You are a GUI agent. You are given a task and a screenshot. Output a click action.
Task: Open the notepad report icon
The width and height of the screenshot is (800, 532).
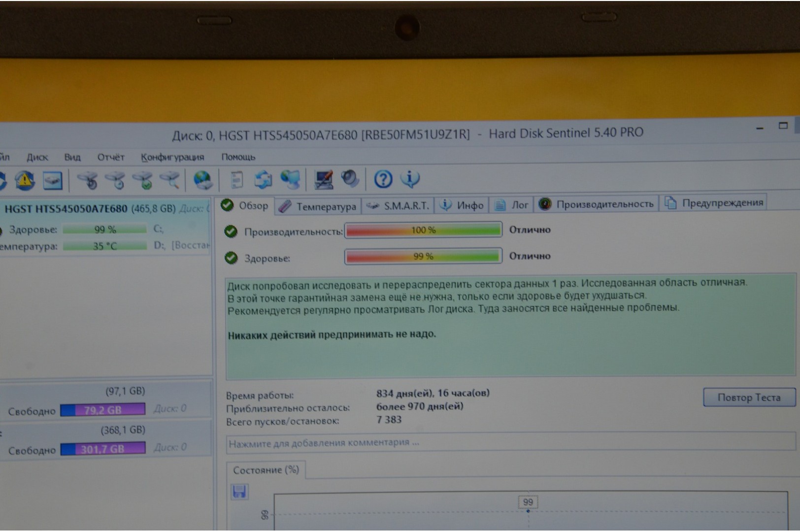point(237,180)
